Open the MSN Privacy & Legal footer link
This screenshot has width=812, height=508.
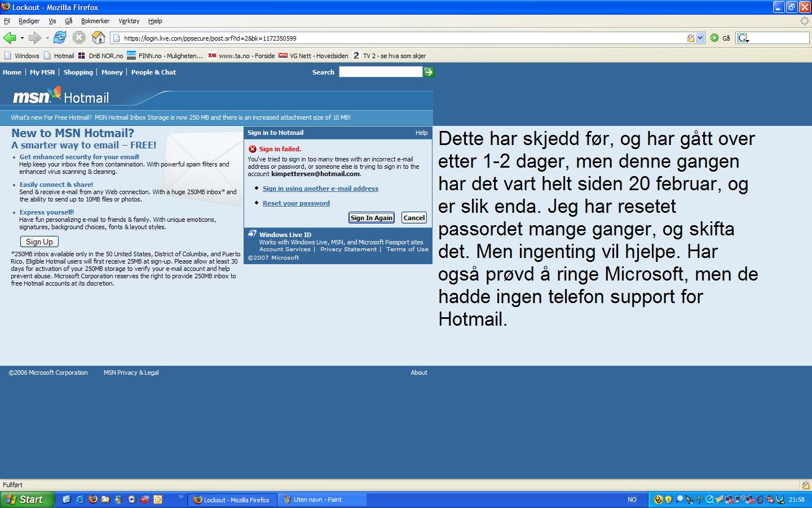click(131, 373)
